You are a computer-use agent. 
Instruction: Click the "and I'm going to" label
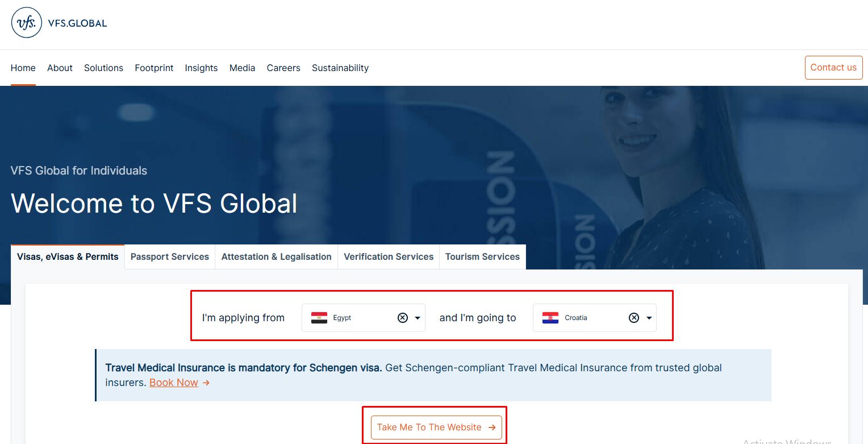tap(478, 318)
